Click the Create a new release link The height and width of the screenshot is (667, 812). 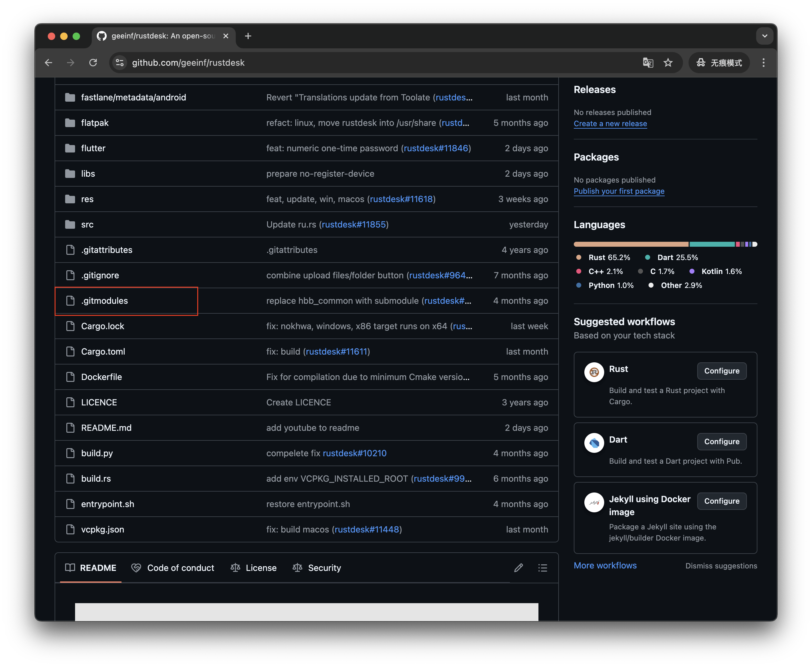(610, 124)
